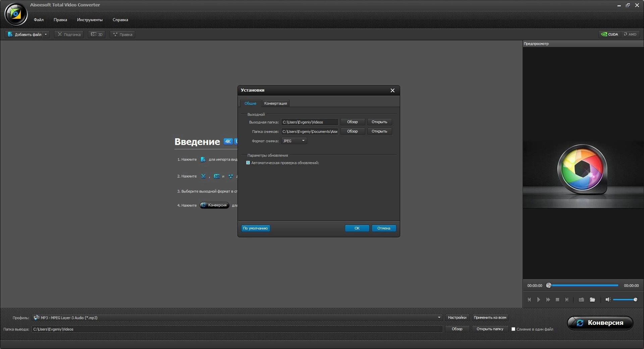This screenshot has height=349, width=644.
Task: Open the Справка menu
Action: point(120,20)
